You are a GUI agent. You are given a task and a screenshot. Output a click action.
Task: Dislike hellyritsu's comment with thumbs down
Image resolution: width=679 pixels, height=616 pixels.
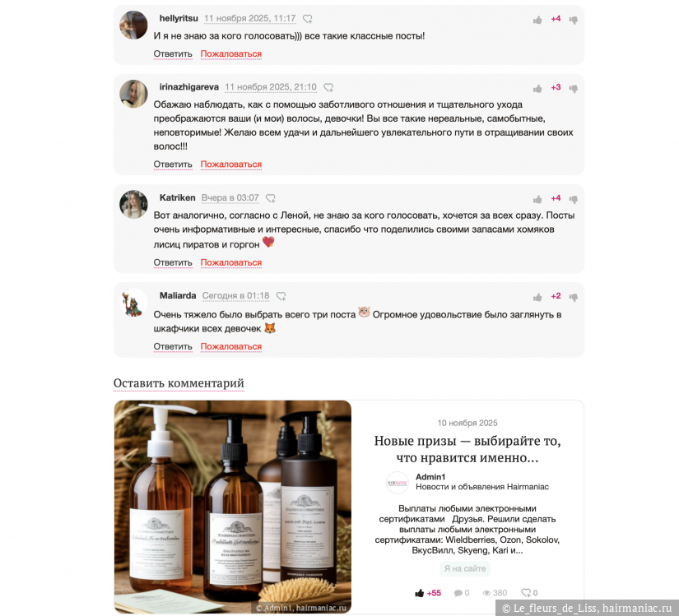(x=574, y=20)
